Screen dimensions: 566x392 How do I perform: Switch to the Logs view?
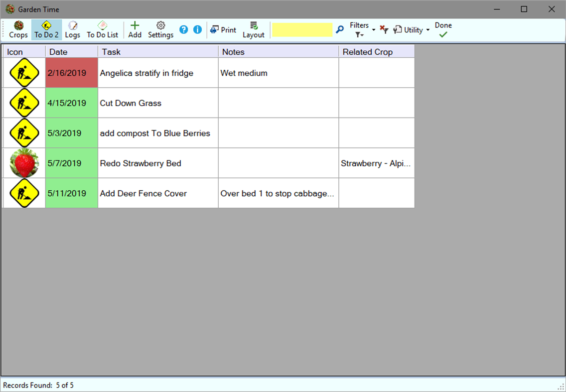point(73,29)
